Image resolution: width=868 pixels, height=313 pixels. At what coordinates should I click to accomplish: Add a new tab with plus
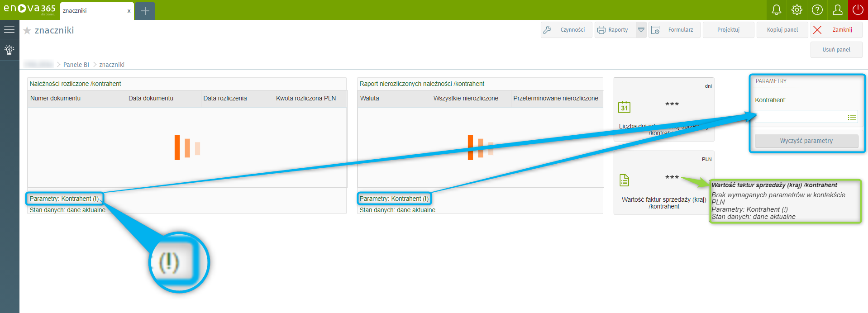145,11
